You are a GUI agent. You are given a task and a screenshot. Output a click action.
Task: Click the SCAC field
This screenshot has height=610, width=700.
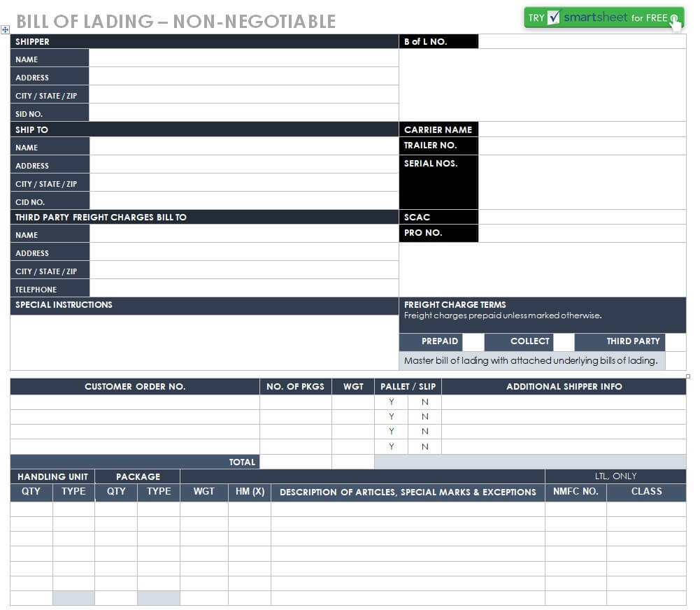point(582,217)
